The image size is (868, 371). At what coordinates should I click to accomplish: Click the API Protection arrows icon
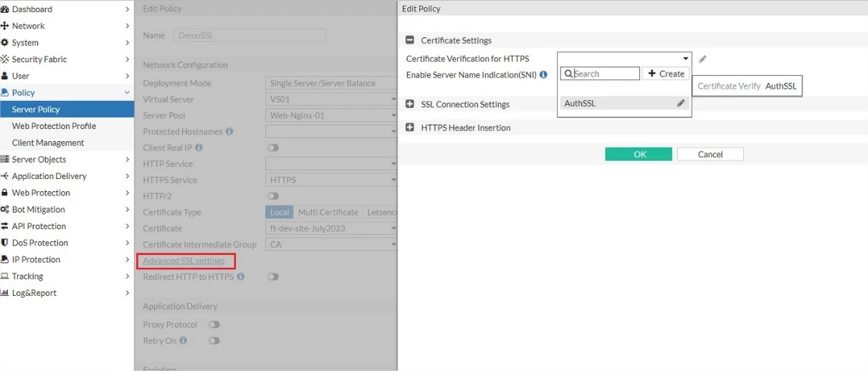click(5, 226)
